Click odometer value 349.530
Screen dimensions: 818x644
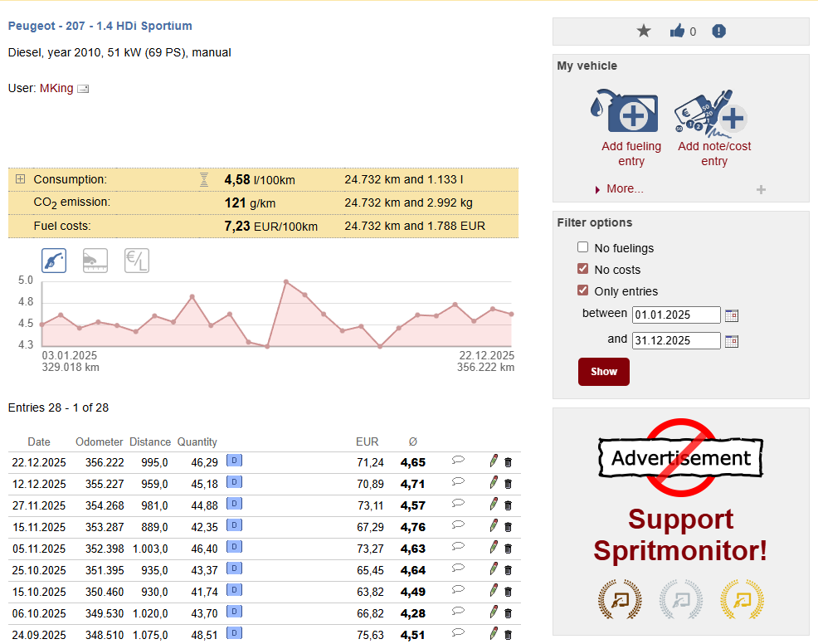click(x=105, y=614)
